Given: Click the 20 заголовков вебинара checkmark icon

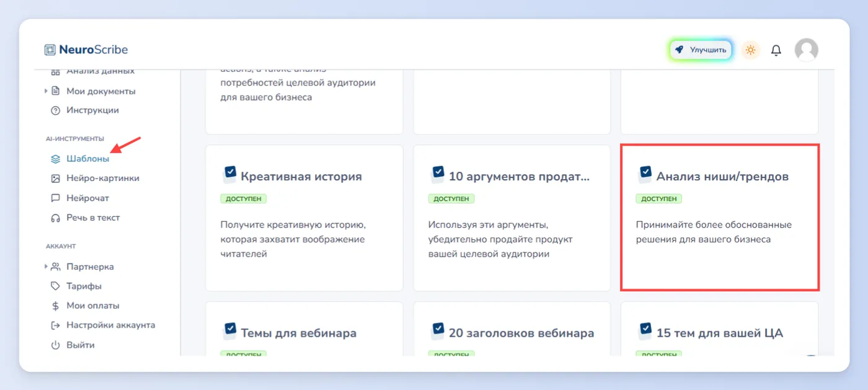Looking at the screenshot, I should pyautogui.click(x=437, y=330).
